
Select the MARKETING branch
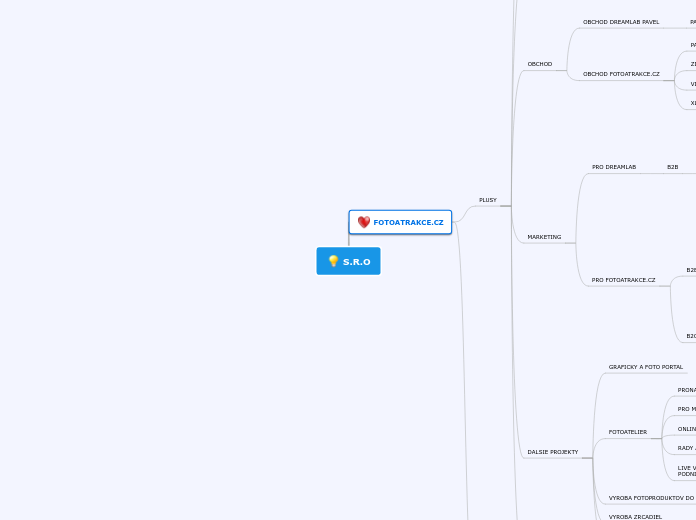tap(544, 237)
